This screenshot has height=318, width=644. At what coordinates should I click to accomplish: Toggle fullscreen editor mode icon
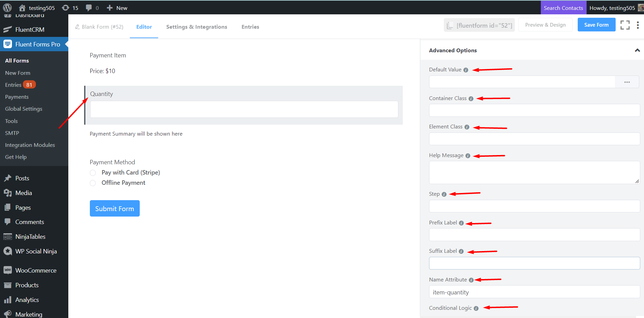coord(625,25)
